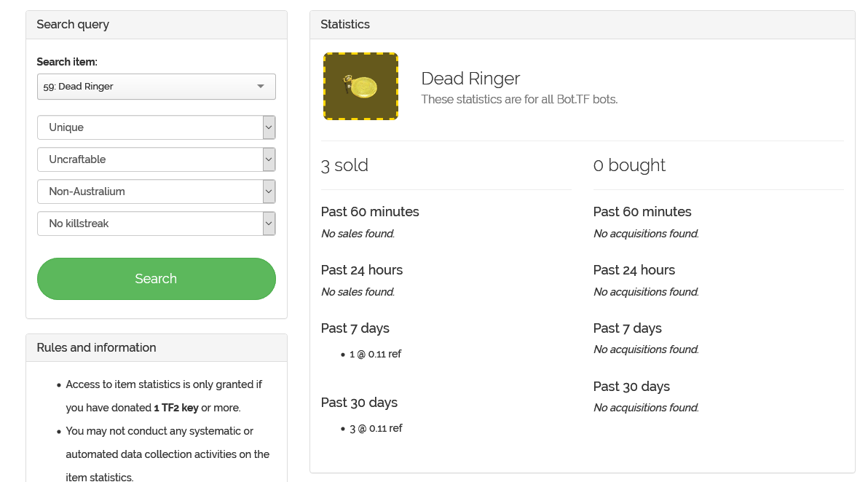Screen dimensions: 868x482
Task: Click the "3 sold" heading
Action: coord(344,165)
